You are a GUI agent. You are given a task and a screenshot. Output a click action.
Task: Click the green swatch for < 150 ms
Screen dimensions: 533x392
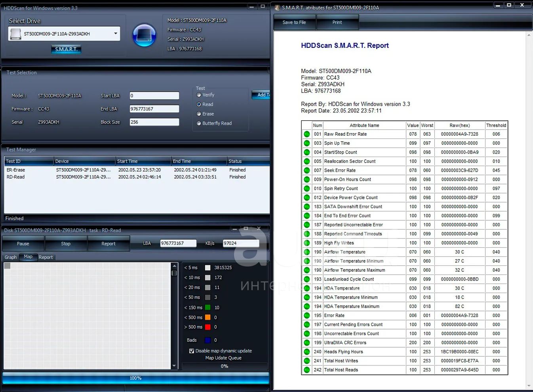(x=207, y=307)
